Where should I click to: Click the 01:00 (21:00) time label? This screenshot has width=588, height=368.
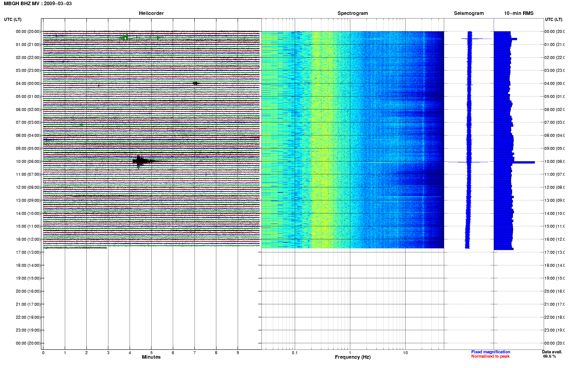(x=28, y=44)
